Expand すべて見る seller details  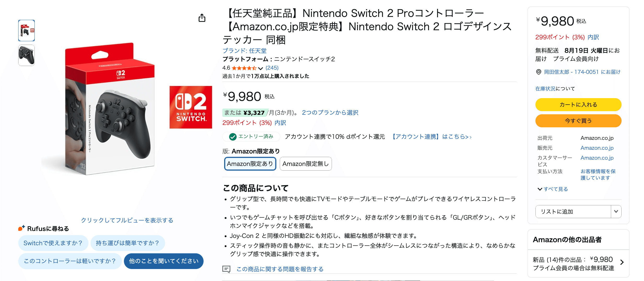click(x=553, y=189)
